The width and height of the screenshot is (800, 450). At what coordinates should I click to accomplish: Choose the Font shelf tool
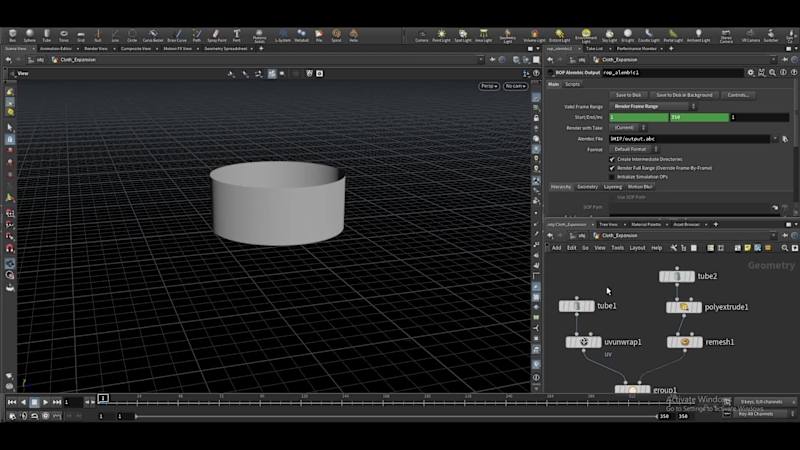point(236,35)
